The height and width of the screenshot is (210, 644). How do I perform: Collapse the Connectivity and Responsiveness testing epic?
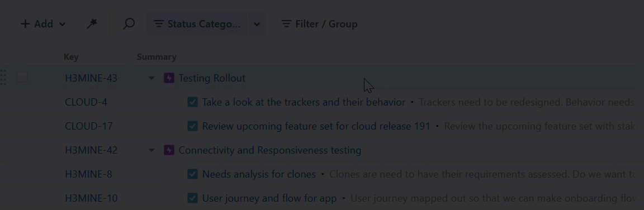pyautogui.click(x=151, y=150)
